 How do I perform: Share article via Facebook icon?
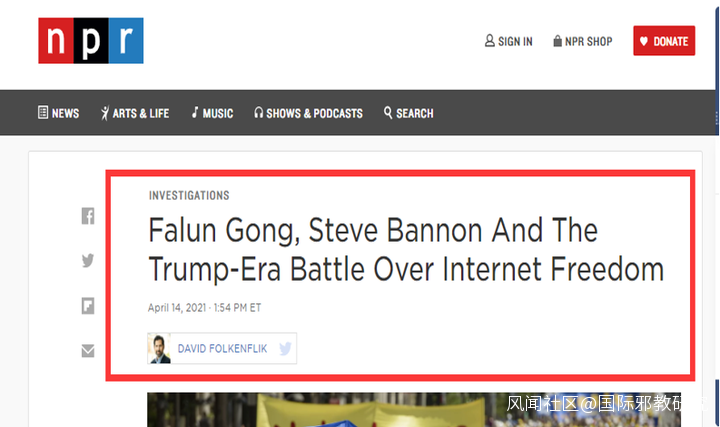pos(88,216)
